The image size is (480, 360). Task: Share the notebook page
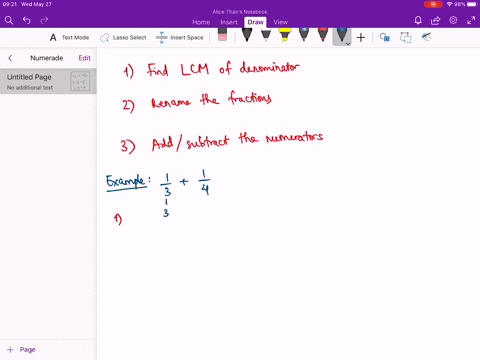point(435,21)
